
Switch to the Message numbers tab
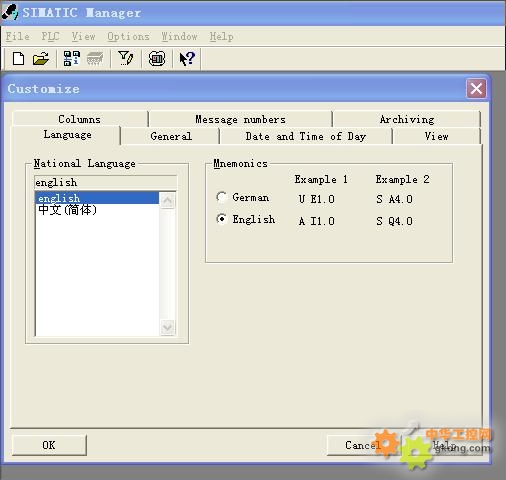pos(240,119)
